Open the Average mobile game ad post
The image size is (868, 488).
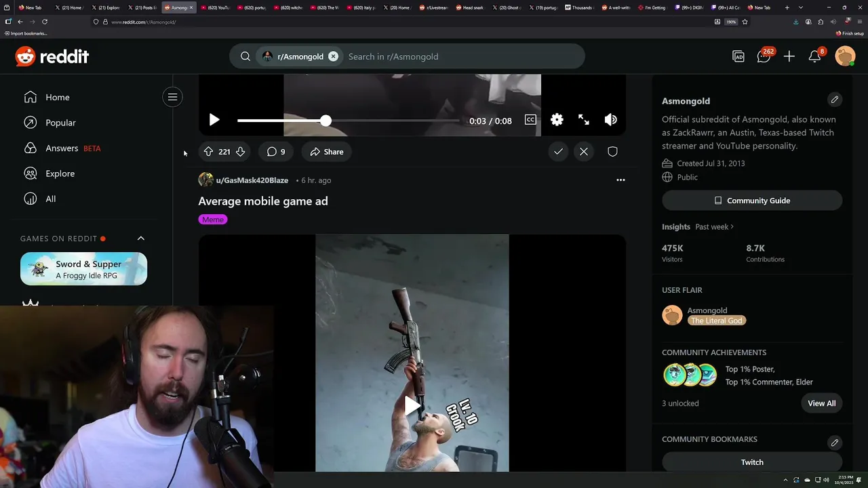(263, 201)
